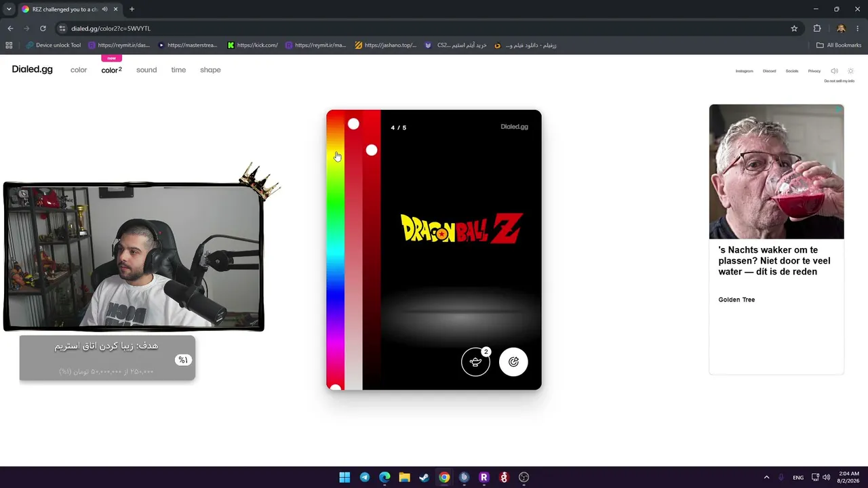Image resolution: width=868 pixels, height=488 pixels.
Task: Open the kick.com bookmark
Action: 252,45
